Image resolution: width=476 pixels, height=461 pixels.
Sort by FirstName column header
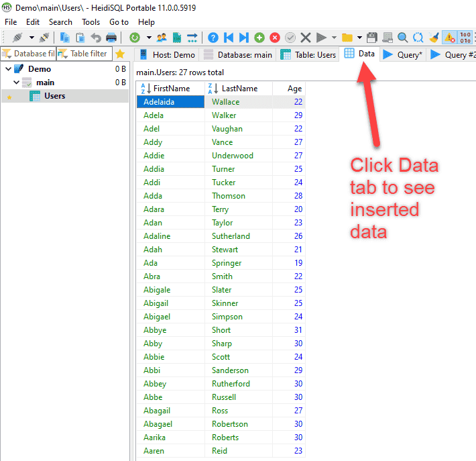tap(170, 89)
